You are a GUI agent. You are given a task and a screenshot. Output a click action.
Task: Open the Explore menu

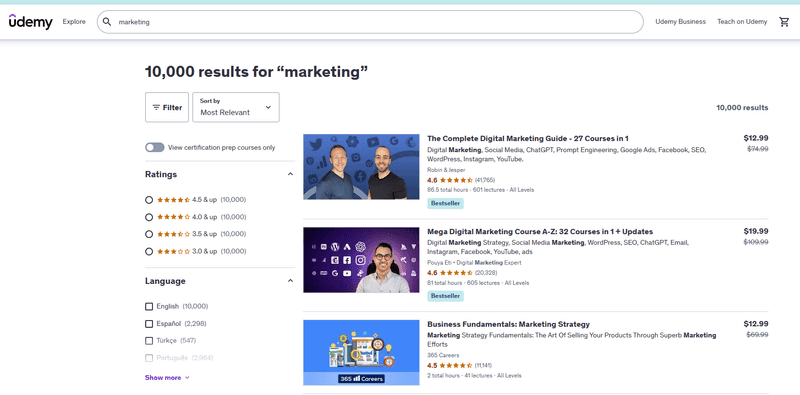click(x=74, y=22)
